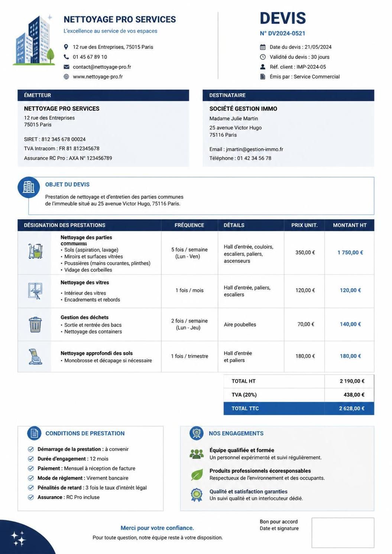Select the Assurance RC Pro : AXA line
This screenshot has width=392, height=554.
pyautogui.click(x=68, y=158)
